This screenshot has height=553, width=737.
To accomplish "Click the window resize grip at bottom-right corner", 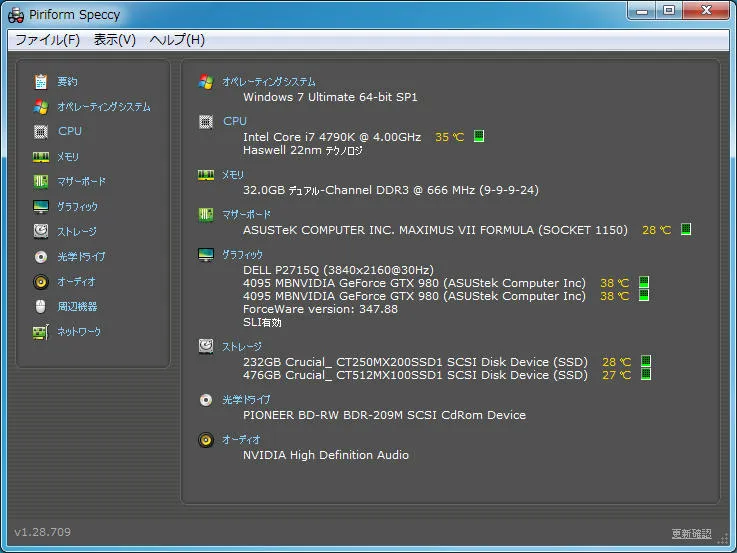I will [723, 540].
